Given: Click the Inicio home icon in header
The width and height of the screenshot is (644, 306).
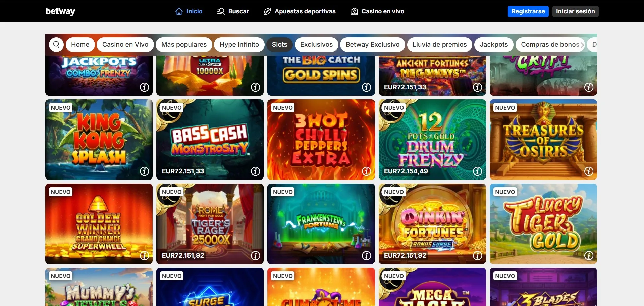Looking at the screenshot, I should (x=179, y=11).
